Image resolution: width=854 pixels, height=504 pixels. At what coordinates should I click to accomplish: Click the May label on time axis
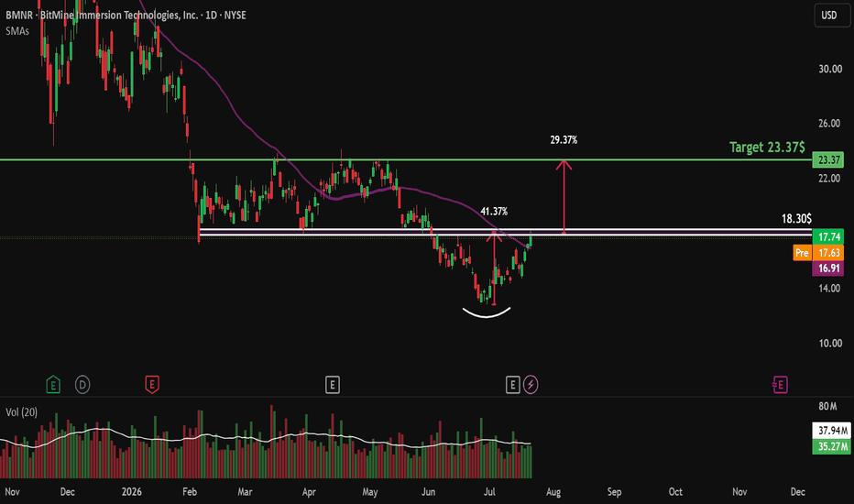point(370,491)
